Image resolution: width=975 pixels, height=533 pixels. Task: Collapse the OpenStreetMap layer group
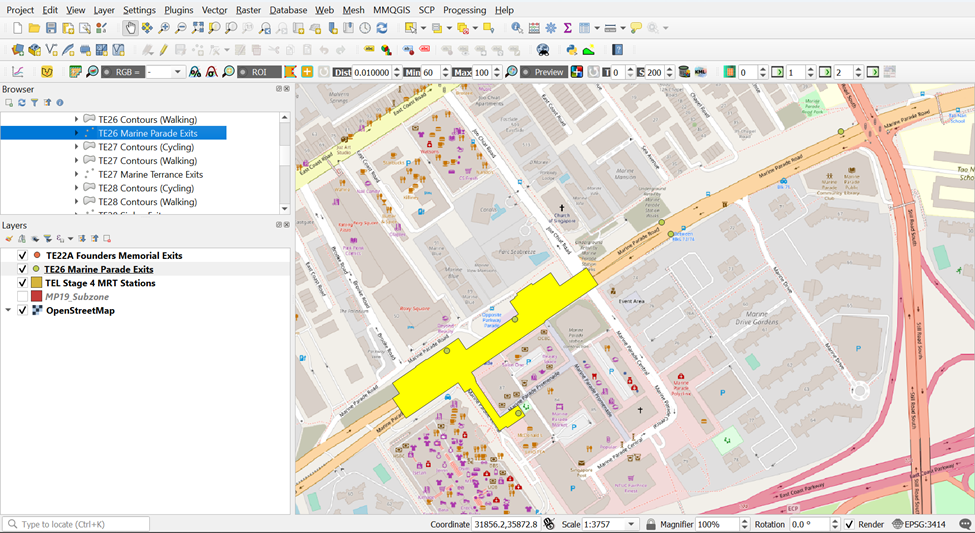[9, 310]
